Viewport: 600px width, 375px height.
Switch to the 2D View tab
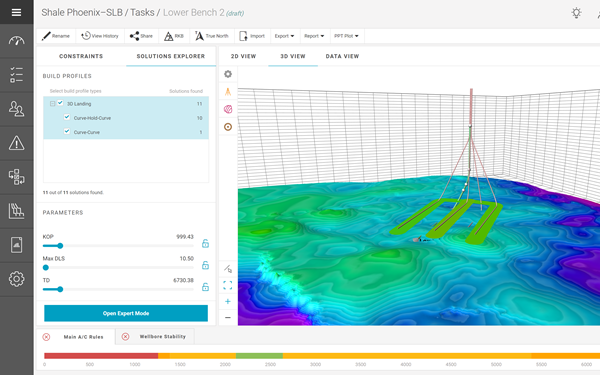click(x=243, y=56)
